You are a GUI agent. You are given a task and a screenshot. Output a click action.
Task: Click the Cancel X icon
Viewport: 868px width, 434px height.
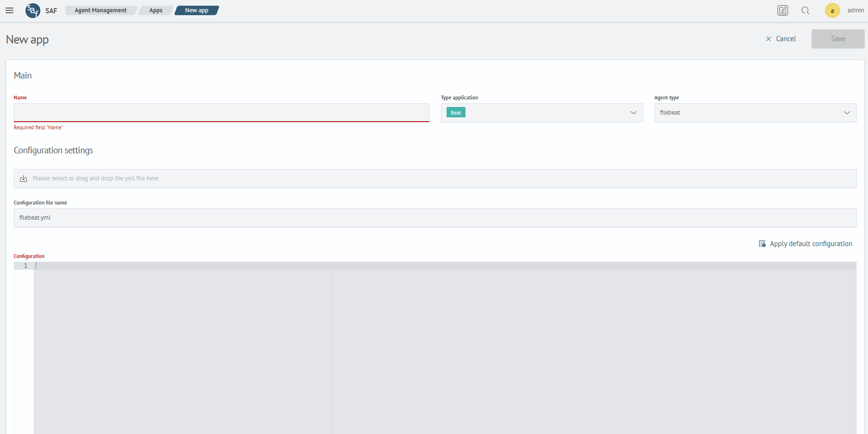click(x=769, y=39)
